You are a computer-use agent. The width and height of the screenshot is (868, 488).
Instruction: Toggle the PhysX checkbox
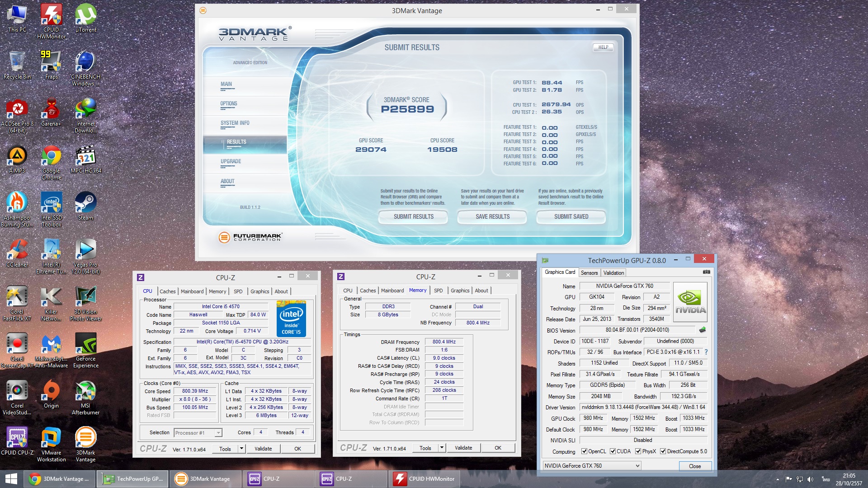click(x=638, y=451)
